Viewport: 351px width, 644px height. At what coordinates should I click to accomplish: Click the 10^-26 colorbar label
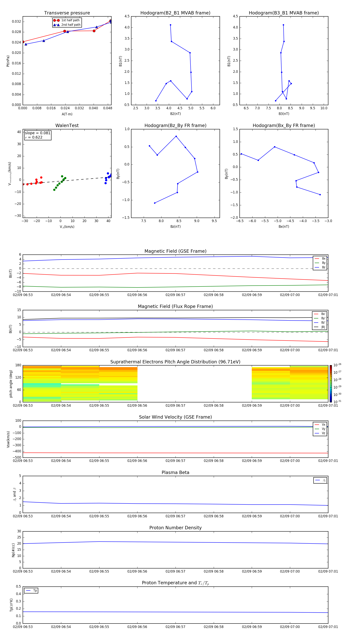pyautogui.click(x=337, y=365)
